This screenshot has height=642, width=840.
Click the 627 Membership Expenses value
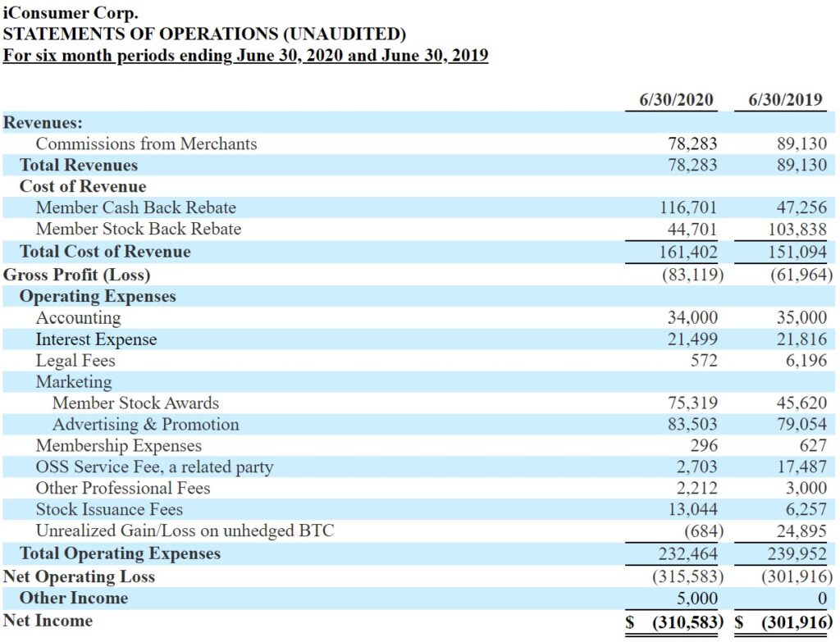click(x=813, y=445)
